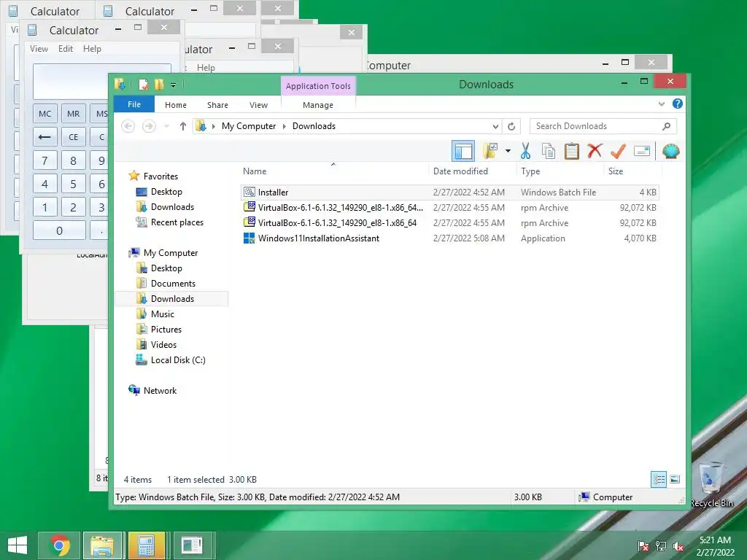Screen dimensions: 747x560
Task: Go up one folder level
Action: coord(183,126)
